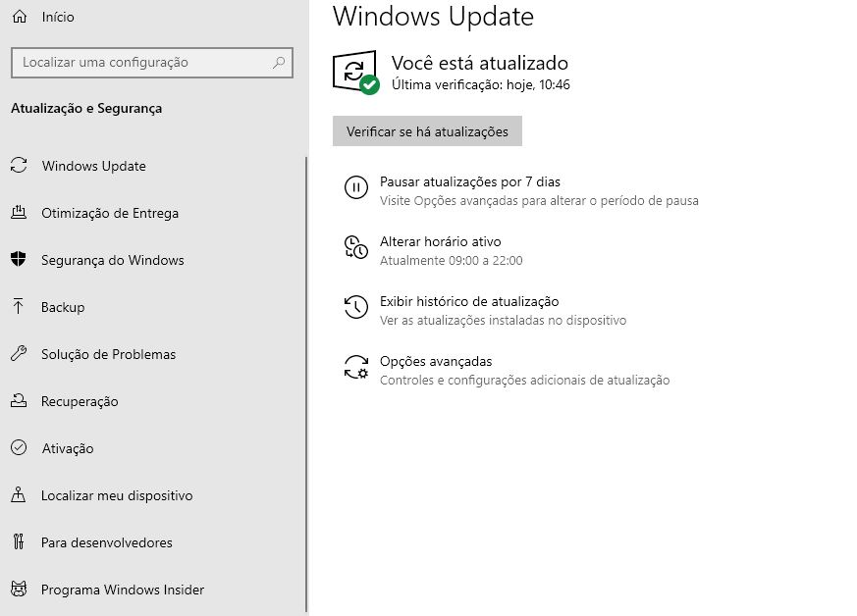Click the Programa Windows Insider cat icon
This screenshot has width=857, height=616.
[x=19, y=589]
